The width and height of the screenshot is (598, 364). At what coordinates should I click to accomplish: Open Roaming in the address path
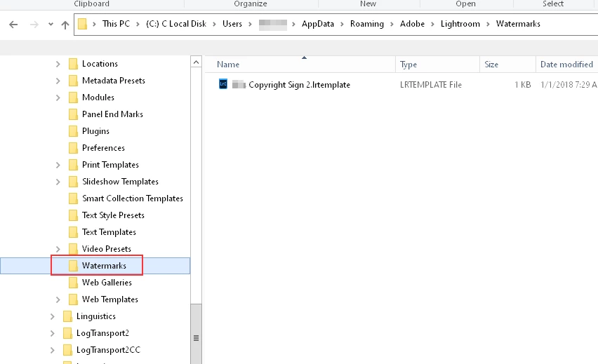(367, 24)
